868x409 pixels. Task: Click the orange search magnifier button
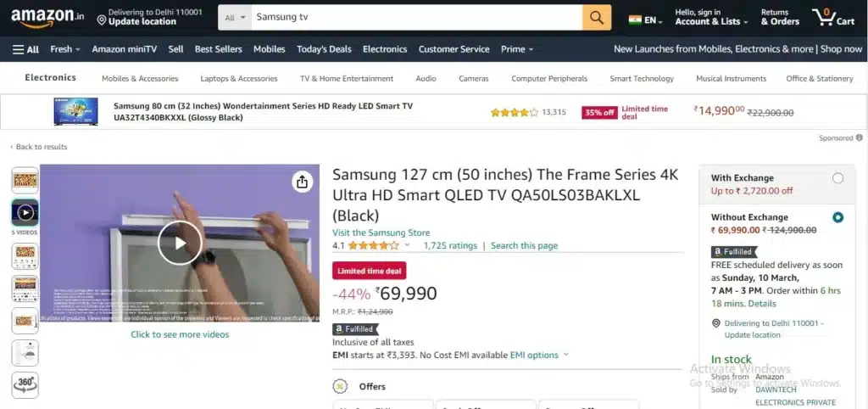(597, 18)
